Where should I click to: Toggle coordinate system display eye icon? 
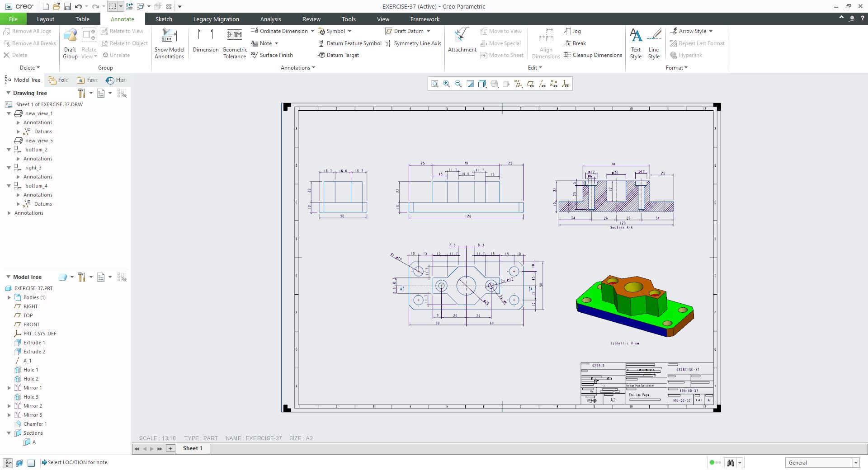566,84
